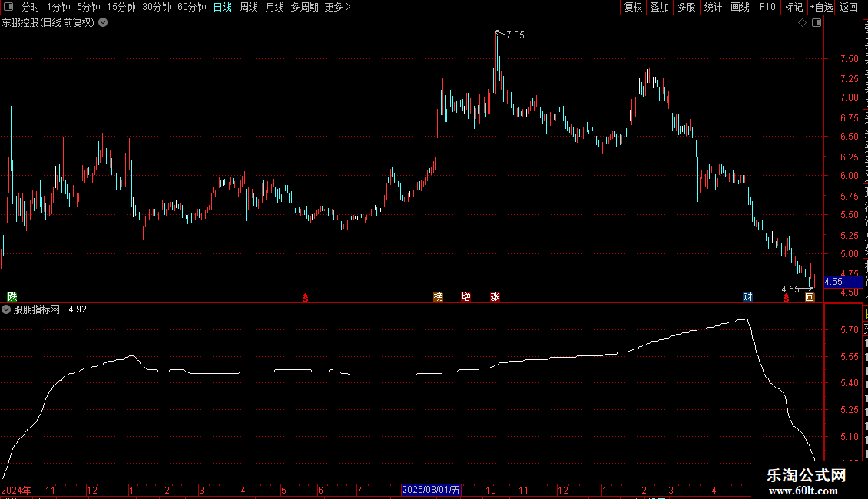Click the 7.50 price axis label
Image resolution: width=868 pixels, height=499 pixels.
tap(849, 58)
